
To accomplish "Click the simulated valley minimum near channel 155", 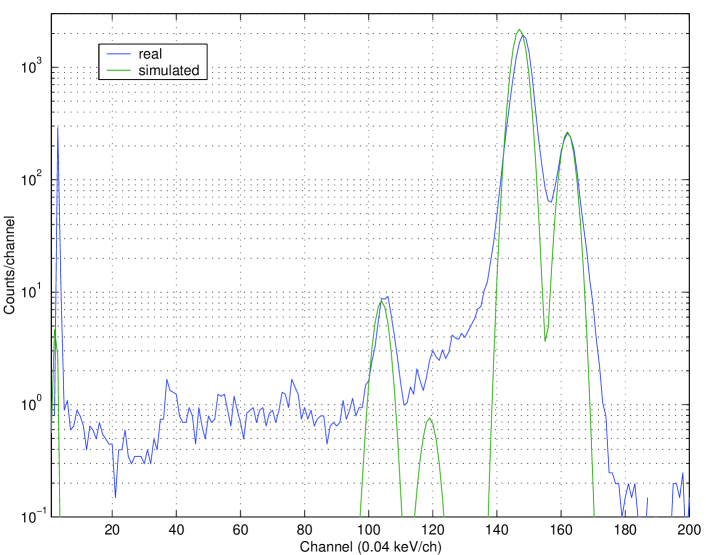I will point(545,340).
